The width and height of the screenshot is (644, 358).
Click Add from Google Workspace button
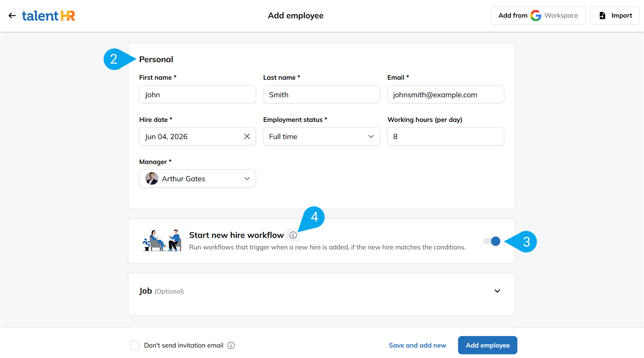[538, 16]
